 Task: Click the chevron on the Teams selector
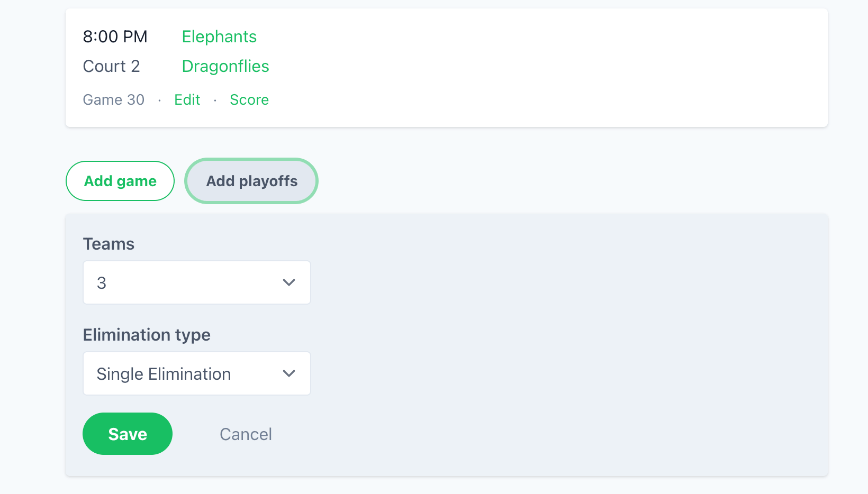(289, 282)
